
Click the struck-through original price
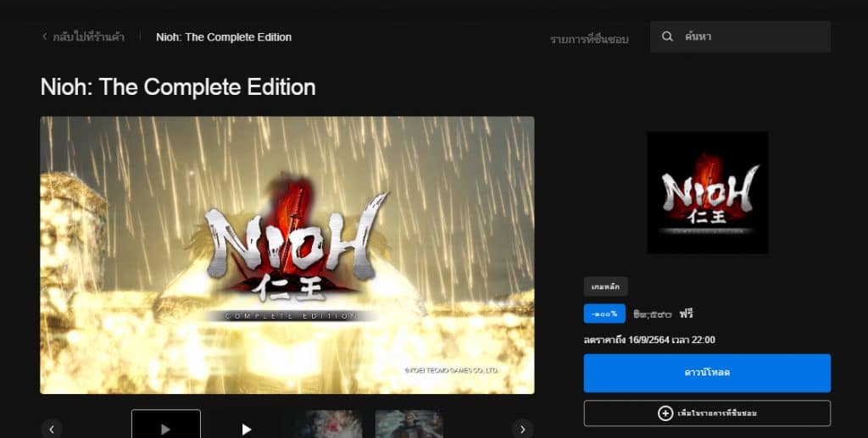point(653,314)
